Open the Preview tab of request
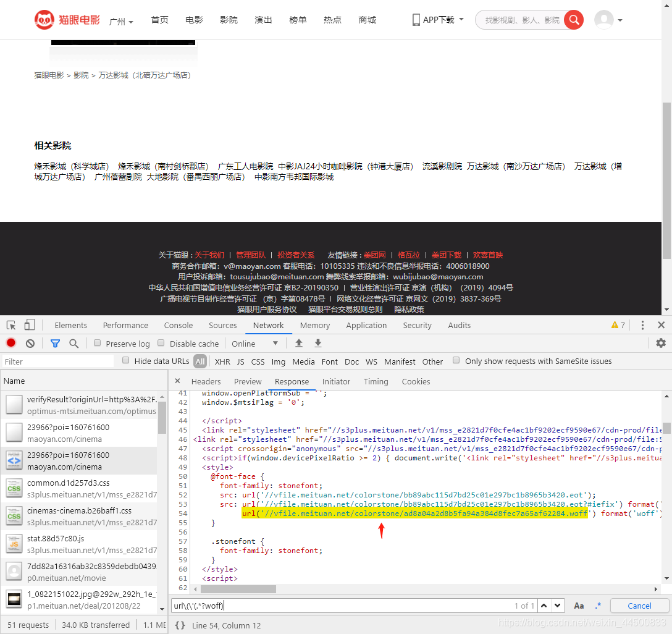 (248, 381)
